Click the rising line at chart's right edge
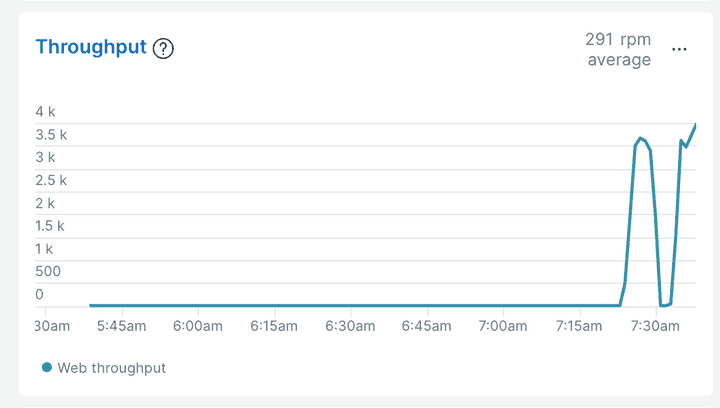720x408 pixels. click(692, 132)
